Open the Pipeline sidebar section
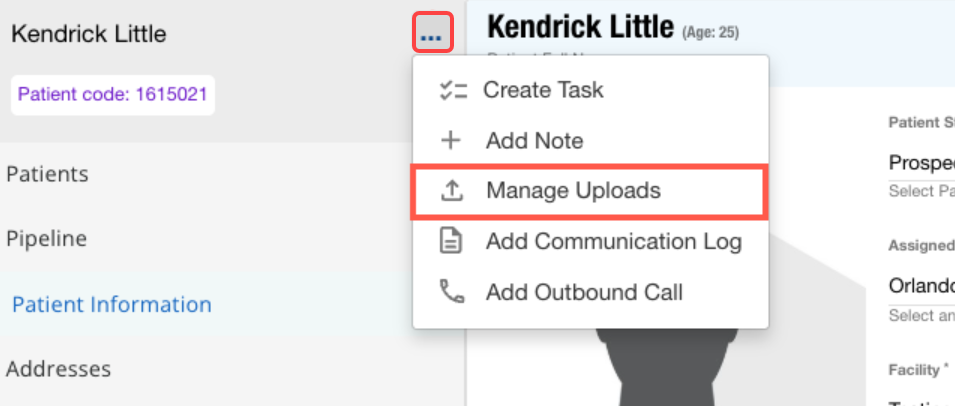Image resolution: width=955 pixels, height=406 pixels. coord(46,239)
